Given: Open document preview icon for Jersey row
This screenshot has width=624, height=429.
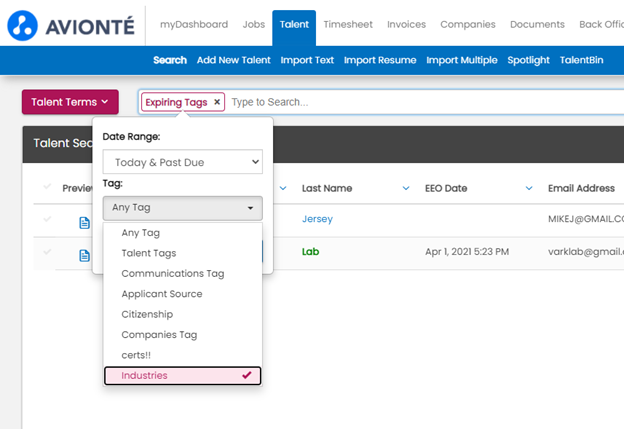Looking at the screenshot, I should coord(85,222).
